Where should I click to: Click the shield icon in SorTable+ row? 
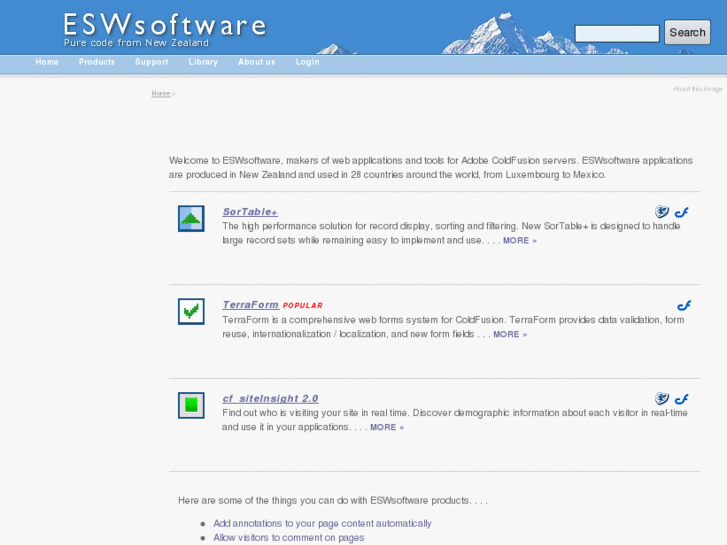[x=662, y=212]
